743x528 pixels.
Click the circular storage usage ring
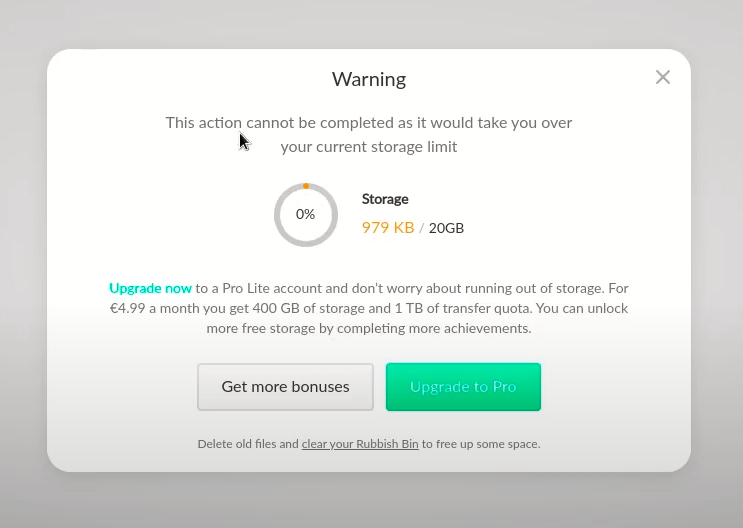tap(306, 215)
